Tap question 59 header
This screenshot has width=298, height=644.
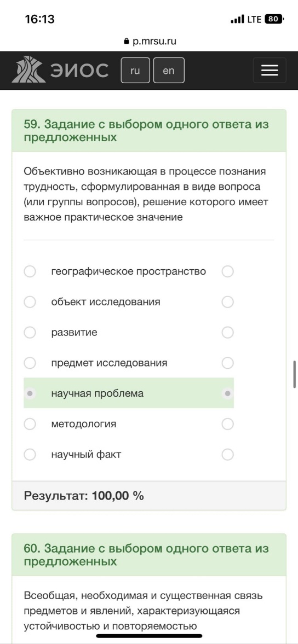(149, 131)
